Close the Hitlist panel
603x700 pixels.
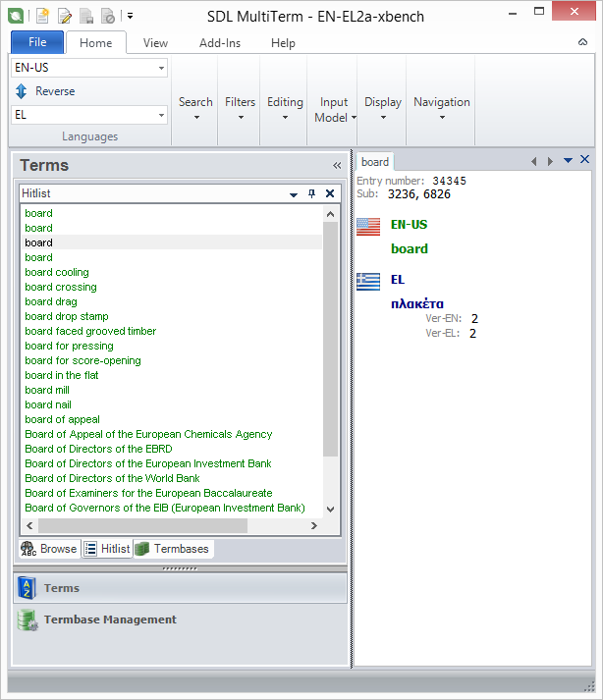[x=330, y=193]
